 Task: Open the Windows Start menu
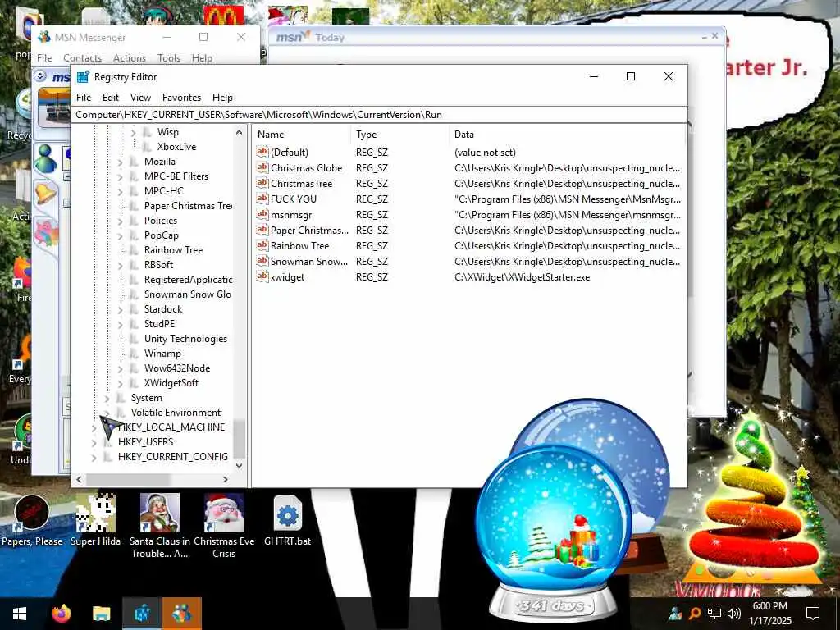coord(20,614)
